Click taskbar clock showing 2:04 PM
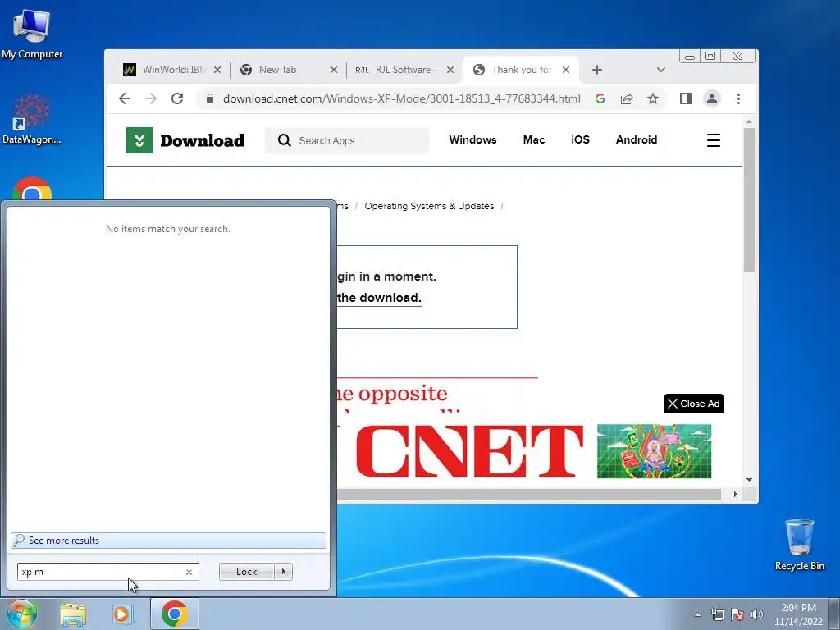This screenshot has height=630, width=840. pyautogui.click(x=798, y=614)
